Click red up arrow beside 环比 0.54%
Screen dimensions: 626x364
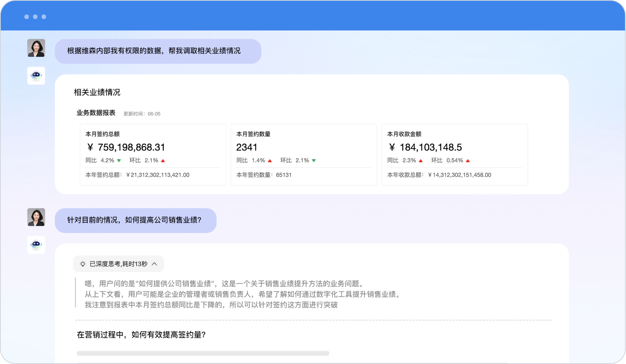click(x=468, y=161)
